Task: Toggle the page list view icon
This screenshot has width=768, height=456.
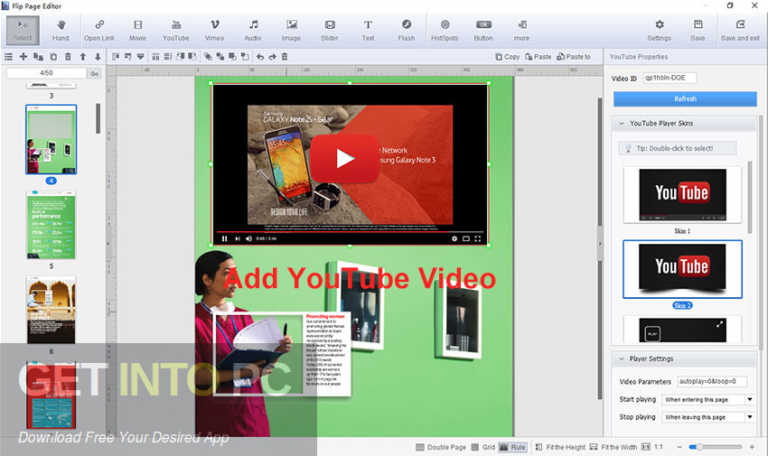Action: [x=8, y=57]
